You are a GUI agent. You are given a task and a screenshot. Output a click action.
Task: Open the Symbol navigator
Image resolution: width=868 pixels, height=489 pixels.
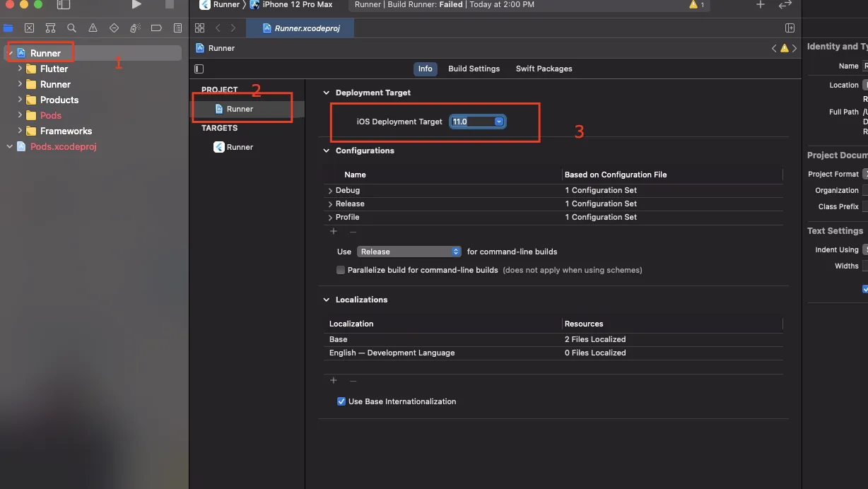50,28
